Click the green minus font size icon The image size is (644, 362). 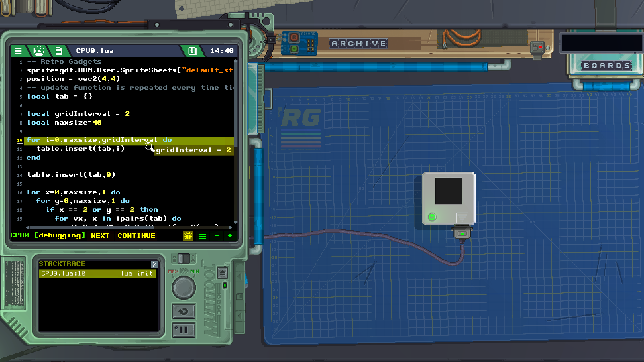click(x=217, y=236)
